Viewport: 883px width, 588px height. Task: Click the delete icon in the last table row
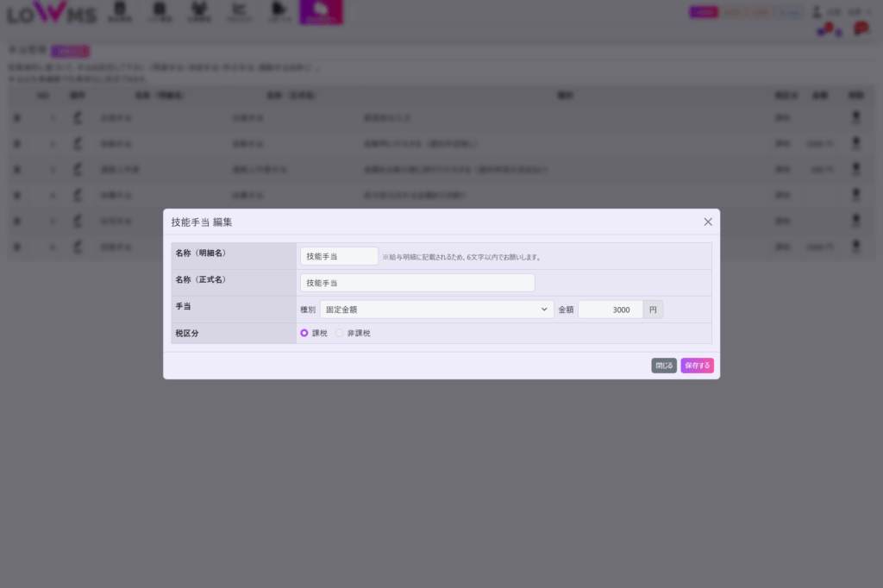click(x=855, y=247)
